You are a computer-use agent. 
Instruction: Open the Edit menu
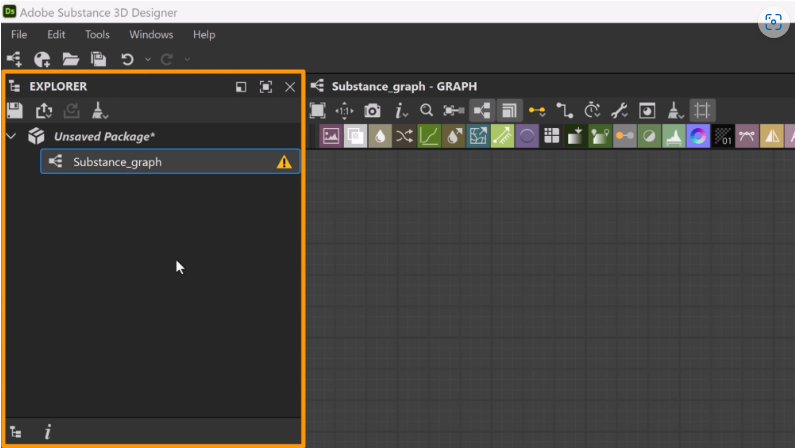pos(56,34)
